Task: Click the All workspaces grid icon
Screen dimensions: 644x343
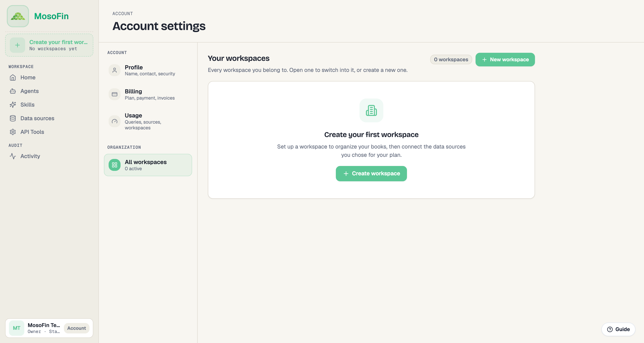Action: point(115,165)
